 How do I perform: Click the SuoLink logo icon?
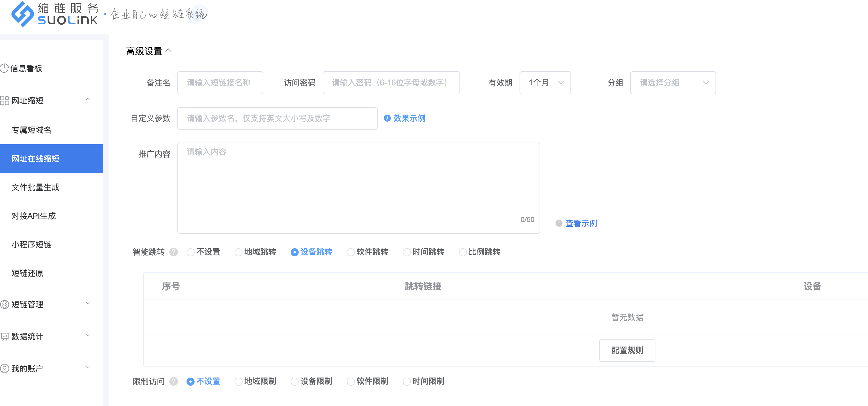[22, 14]
